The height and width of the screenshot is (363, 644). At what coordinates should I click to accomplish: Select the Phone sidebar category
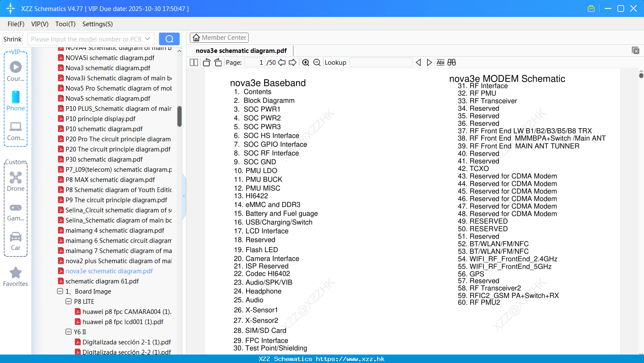click(16, 101)
